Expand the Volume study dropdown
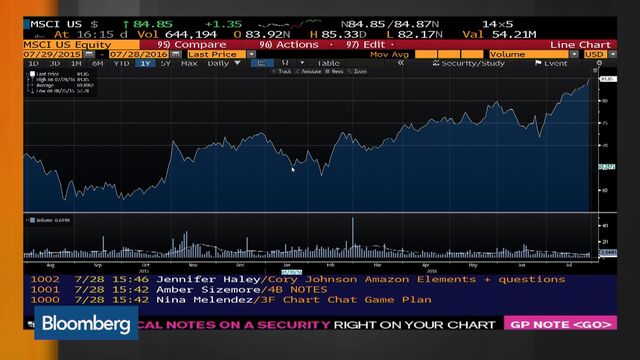This screenshot has width=640, height=360. [574, 54]
